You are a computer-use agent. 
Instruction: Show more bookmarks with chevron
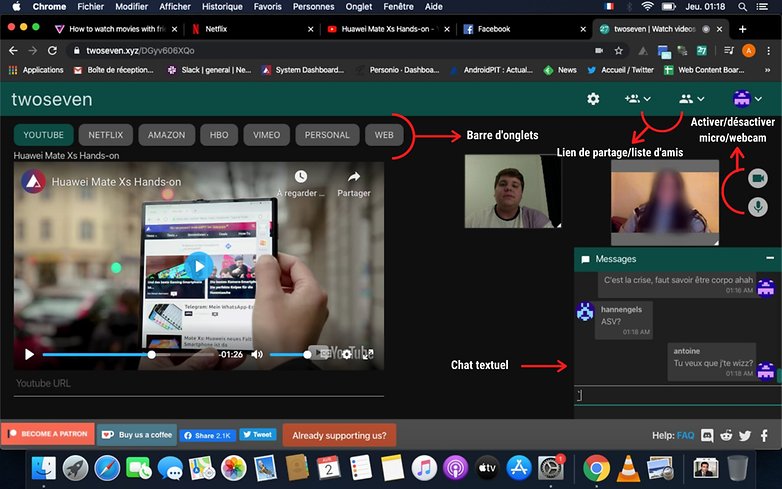click(767, 70)
